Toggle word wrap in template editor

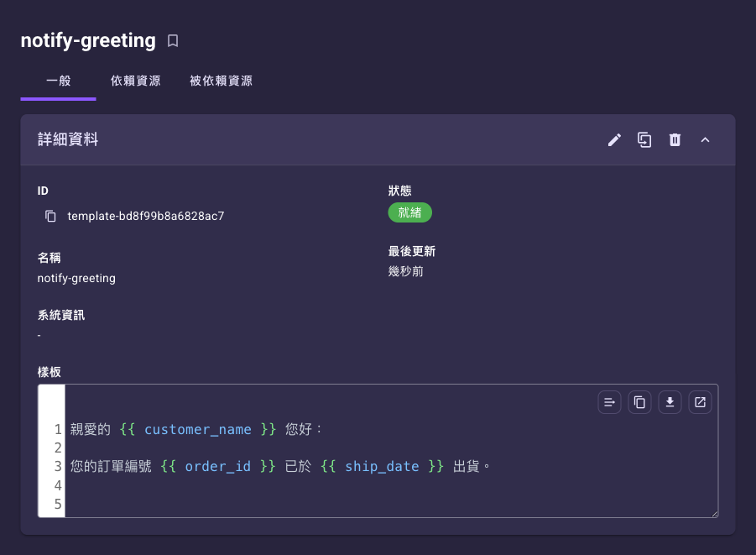pyautogui.click(x=609, y=402)
